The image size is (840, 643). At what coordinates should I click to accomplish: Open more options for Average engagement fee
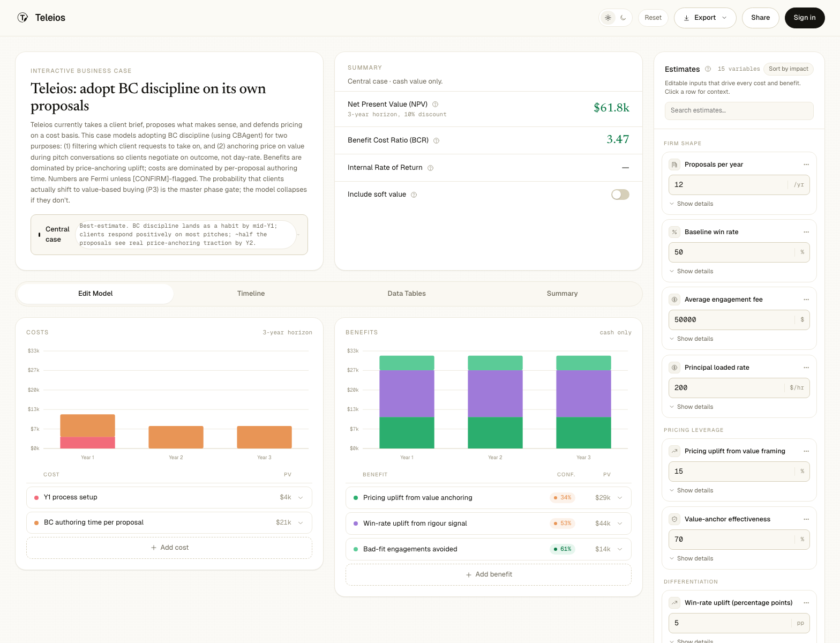[806, 300]
